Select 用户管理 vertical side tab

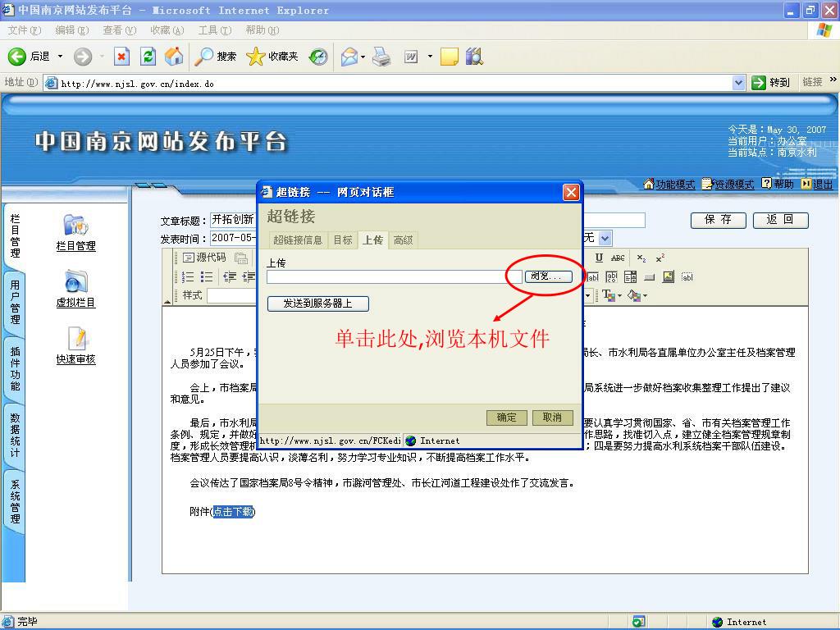click(15, 302)
